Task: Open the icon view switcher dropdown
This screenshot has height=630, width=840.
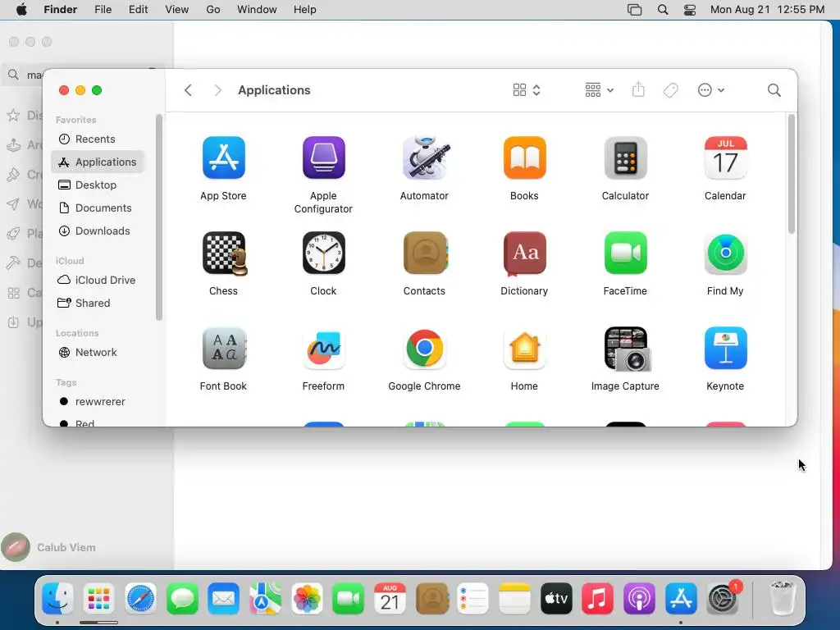Action: (x=527, y=90)
